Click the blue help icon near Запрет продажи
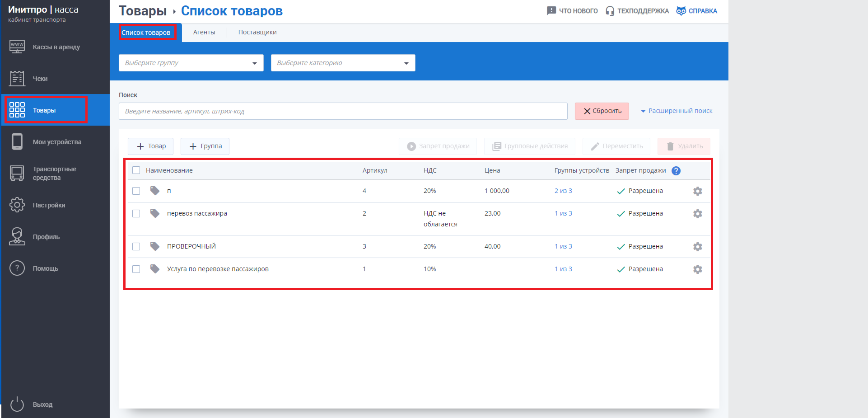The height and width of the screenshot is (418, 868). point(676,171)
